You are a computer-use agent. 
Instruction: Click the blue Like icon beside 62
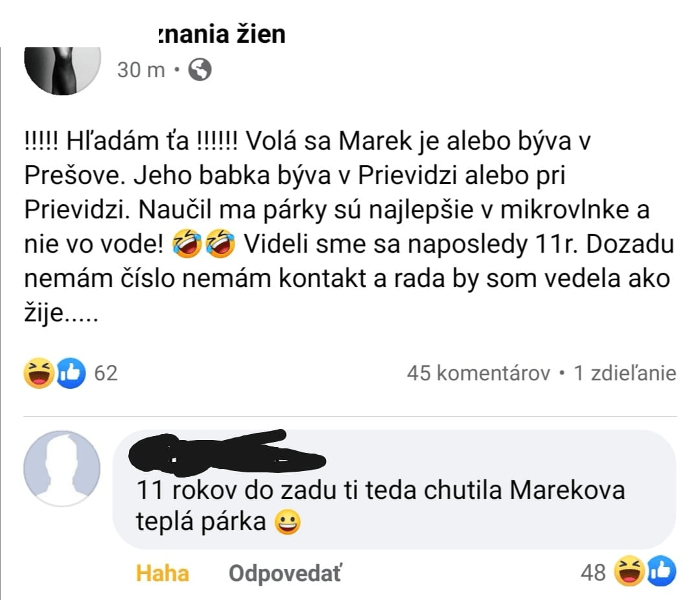(71, 374)
